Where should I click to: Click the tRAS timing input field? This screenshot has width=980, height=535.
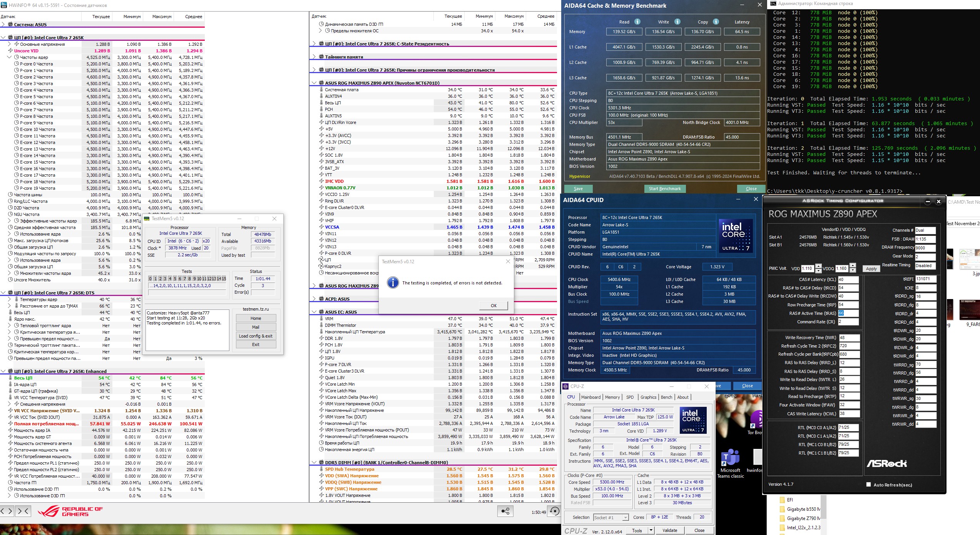(x=848, y=313)
